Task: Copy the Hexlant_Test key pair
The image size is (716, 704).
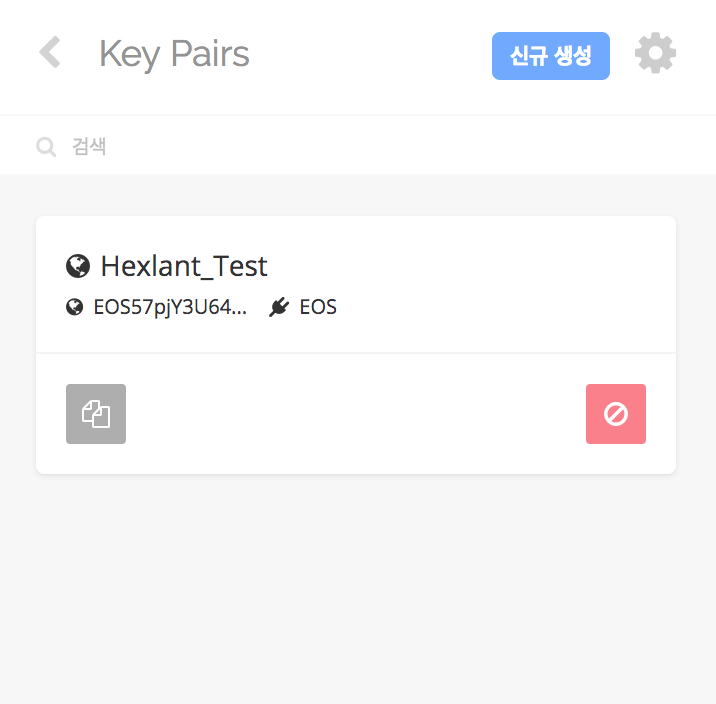Action: (96, 414)
